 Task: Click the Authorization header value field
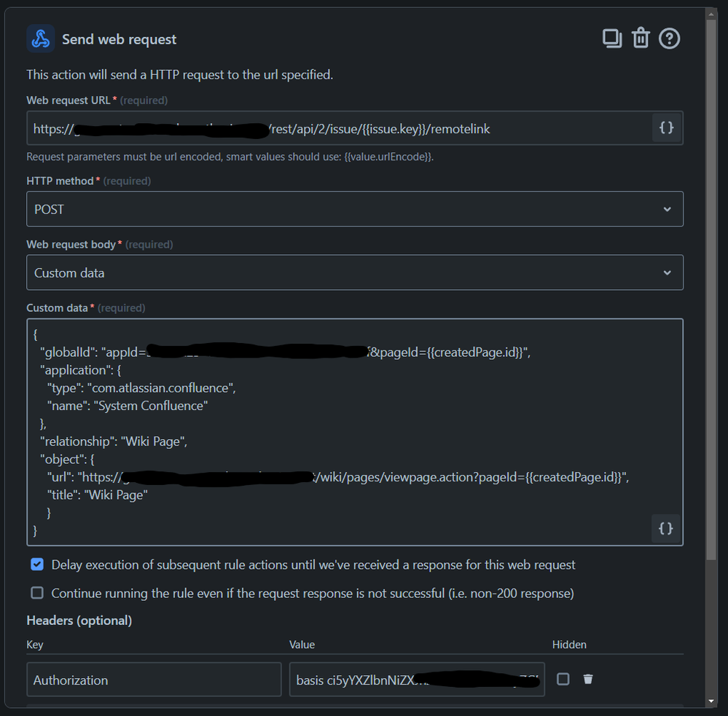pyautogui.click(x=415, y=678)
